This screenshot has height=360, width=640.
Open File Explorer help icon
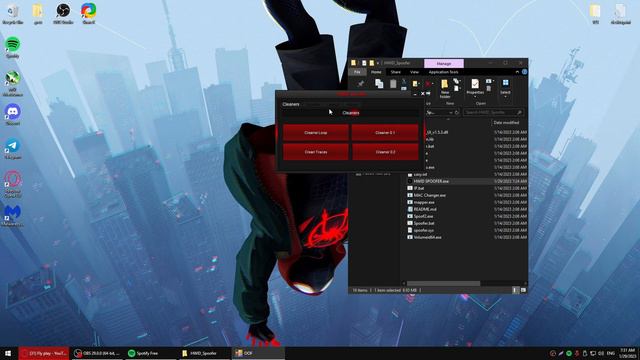[x=524, y=72]
